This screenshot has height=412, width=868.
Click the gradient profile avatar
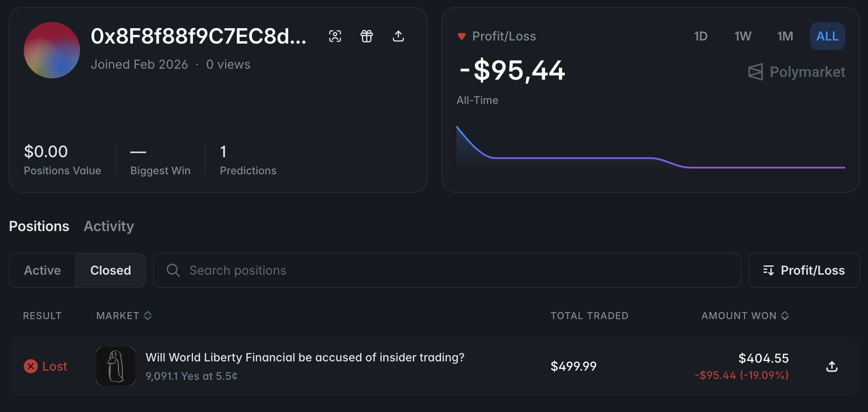[x=52, y=50]
